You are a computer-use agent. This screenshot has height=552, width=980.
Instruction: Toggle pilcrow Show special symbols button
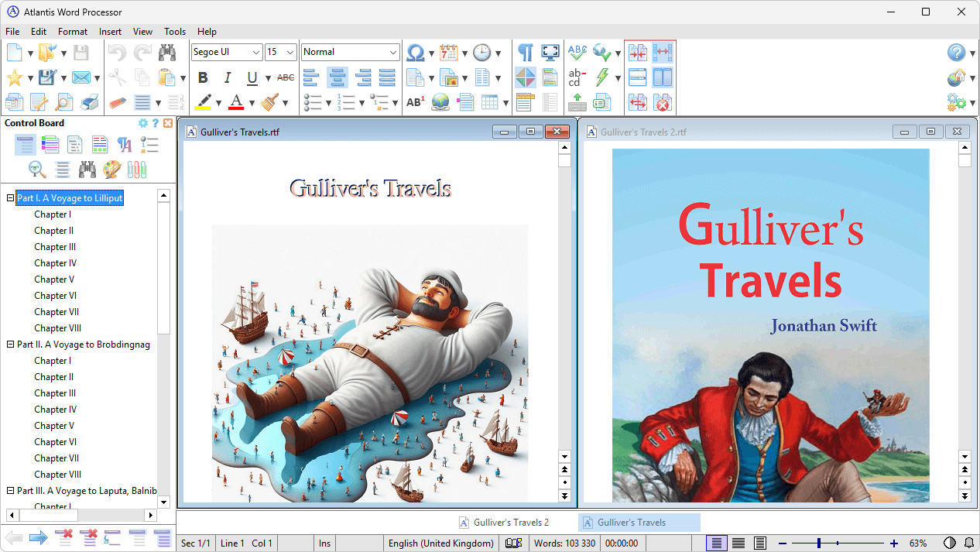[x=526, y=53]
